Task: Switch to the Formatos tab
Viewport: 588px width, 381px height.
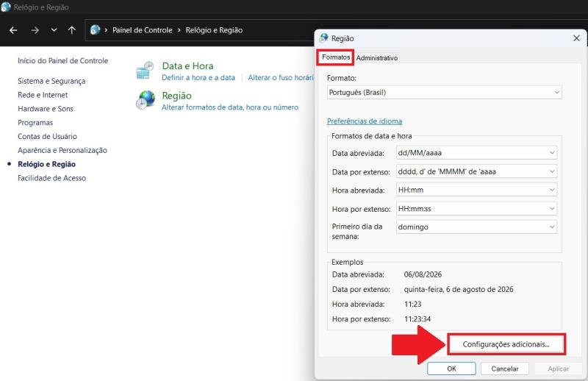Action: point(336,57)
